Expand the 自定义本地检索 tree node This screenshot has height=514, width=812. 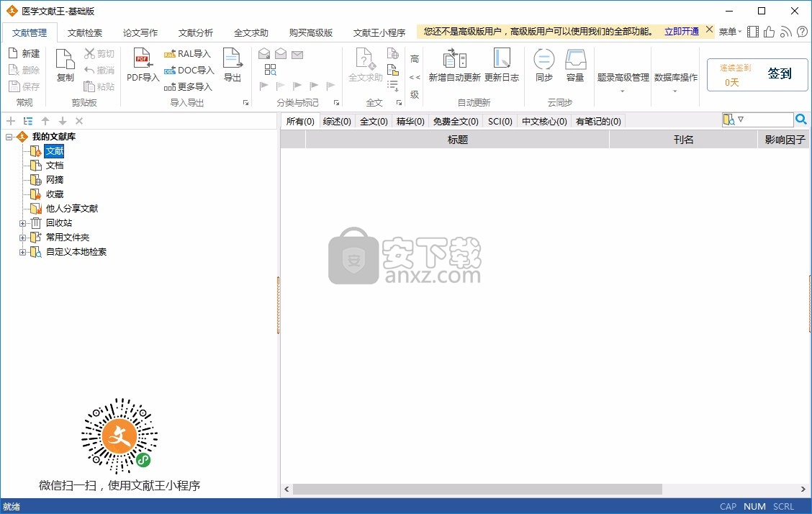[22, 253]
